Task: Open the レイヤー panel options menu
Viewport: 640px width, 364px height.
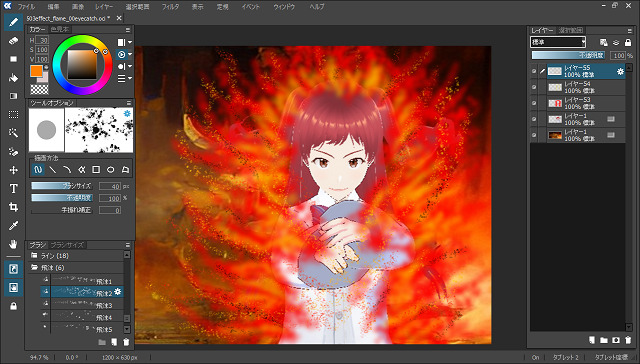Action: (629, 31)
